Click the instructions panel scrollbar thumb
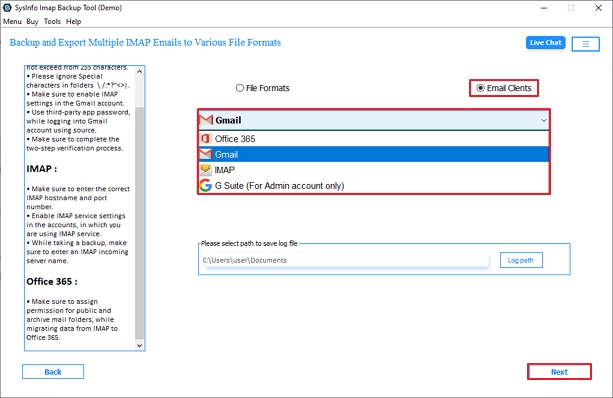The image size is (613, 398). point(140,223)
